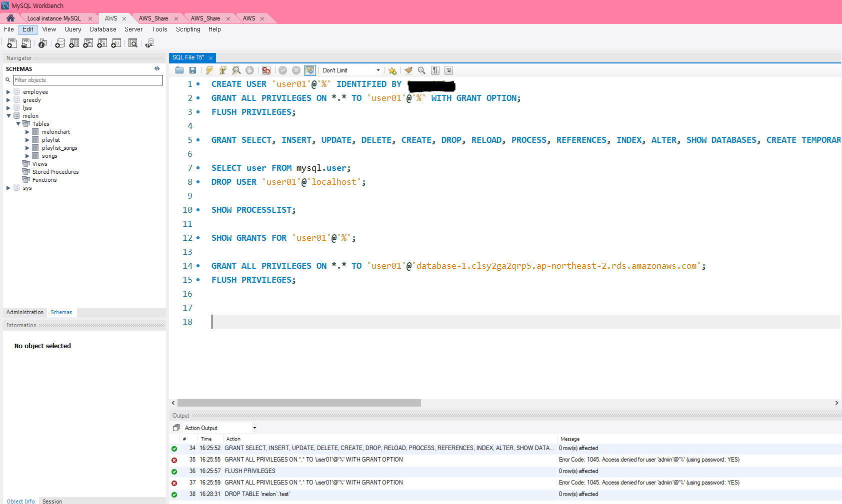
Task: Search table data icon
Action: pyautogui.click(x=133, y=43)
